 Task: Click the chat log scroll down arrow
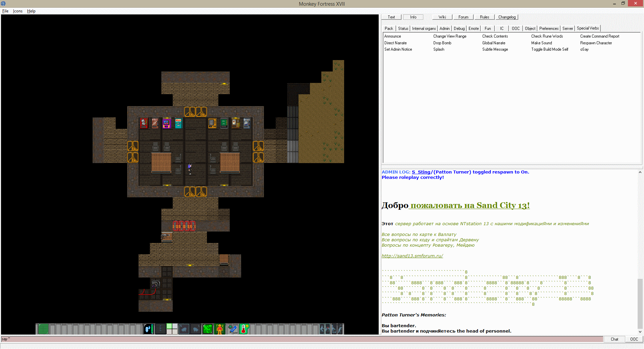pyautogui.click(x=640, y=332)
